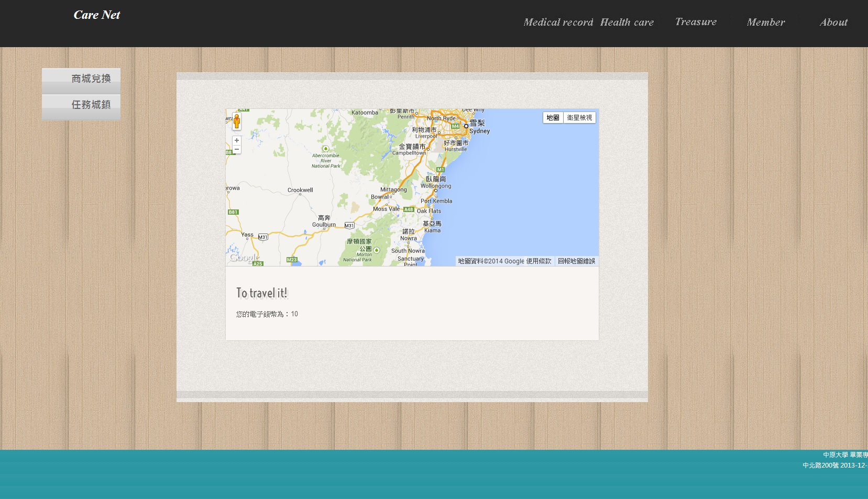868x499 pixels.
Task: Click the 任務城鎮 sidebar button
Action: [x=81, y=105]
